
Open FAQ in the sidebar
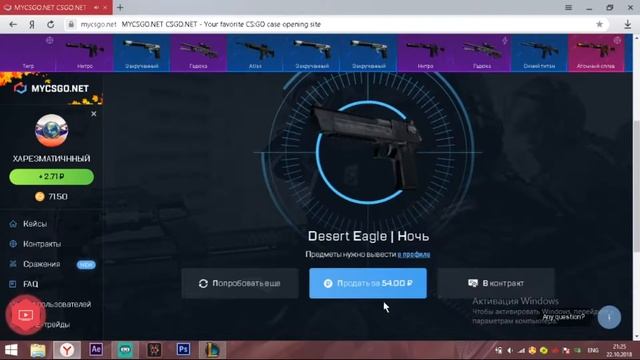click(31, 284)
